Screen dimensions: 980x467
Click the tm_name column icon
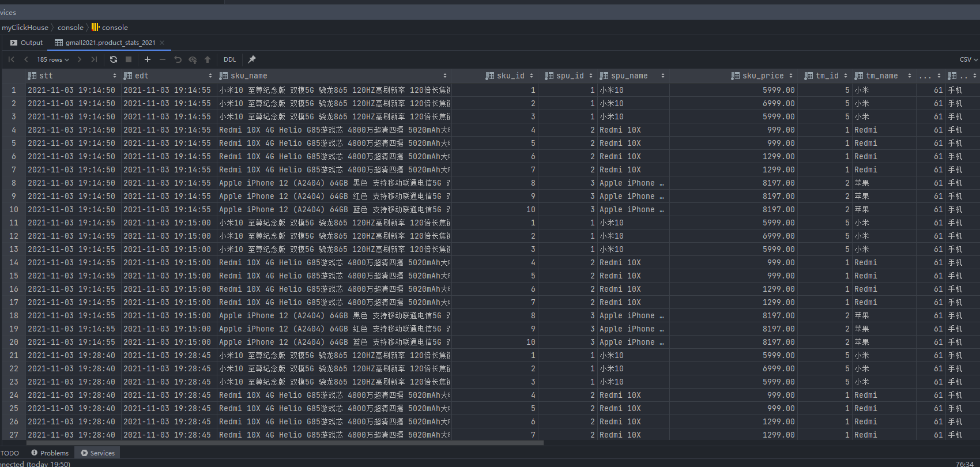[859, 76]
